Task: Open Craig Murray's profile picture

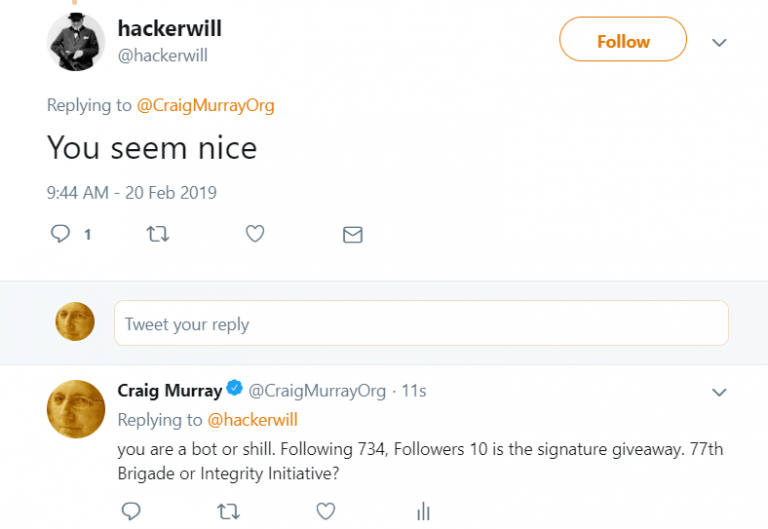Action: click(x=76, y=409)
